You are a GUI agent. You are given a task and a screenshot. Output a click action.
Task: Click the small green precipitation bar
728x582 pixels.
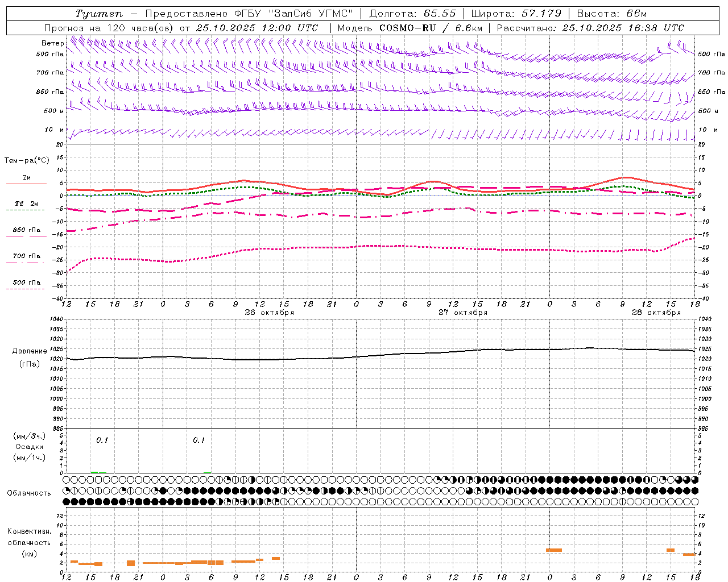click(94, 472)
